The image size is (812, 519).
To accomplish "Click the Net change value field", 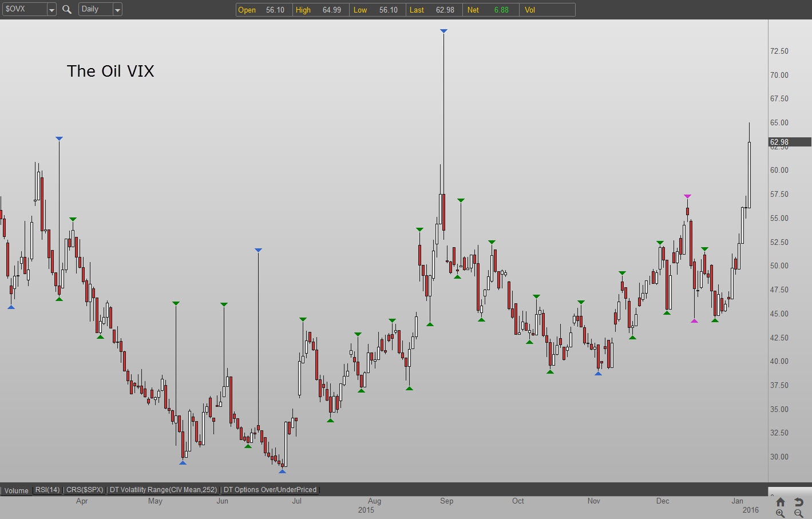I will [501, 10].
